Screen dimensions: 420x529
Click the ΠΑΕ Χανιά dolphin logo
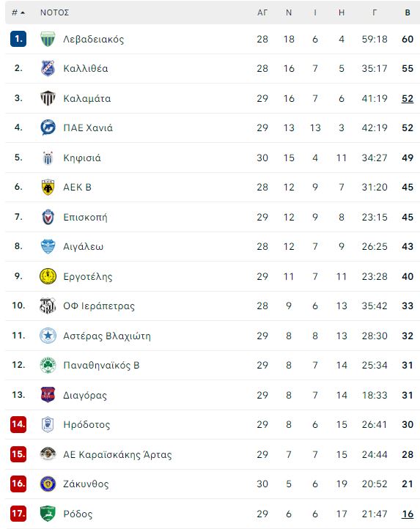pyautogui.click(x=48, y=127)
